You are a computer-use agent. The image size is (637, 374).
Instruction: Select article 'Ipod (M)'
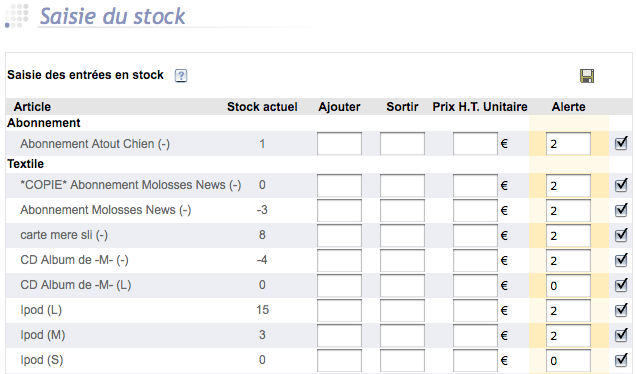[x=43, y=335]
